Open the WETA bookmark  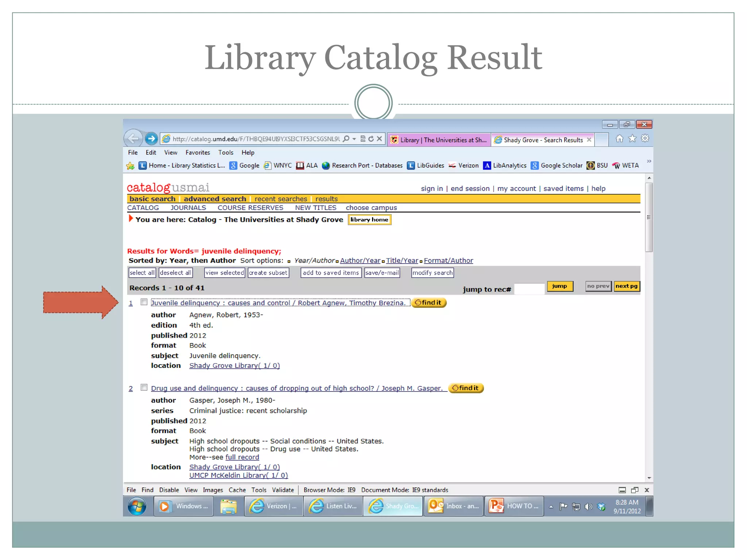626,166
